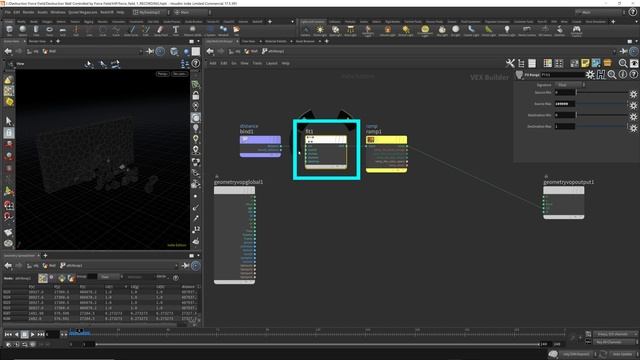Select the Grid shelf tool
640x360 pixels.
click(62, 30)
